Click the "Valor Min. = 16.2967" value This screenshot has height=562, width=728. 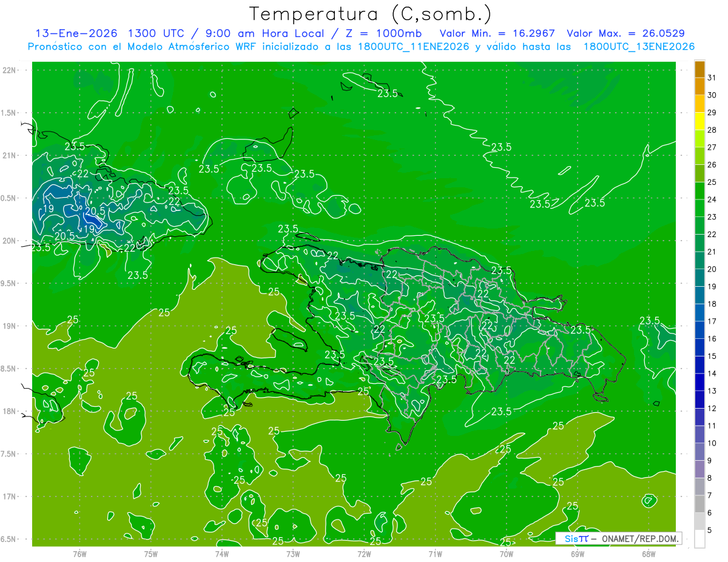(x=497, y=33)
